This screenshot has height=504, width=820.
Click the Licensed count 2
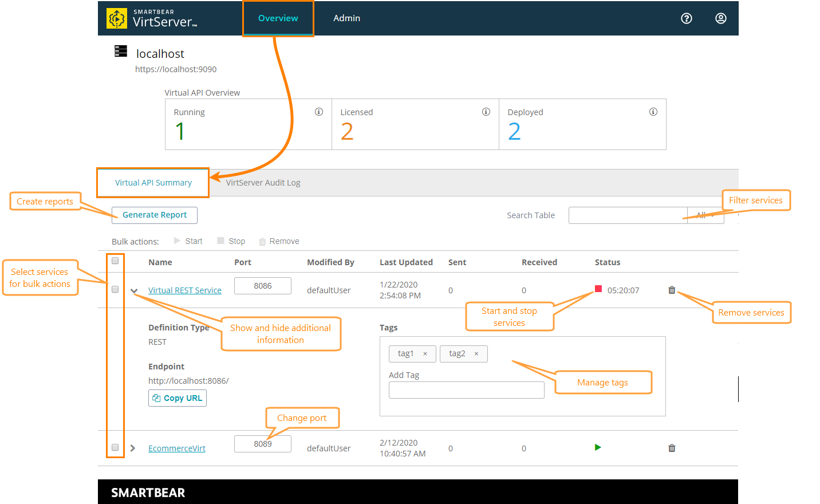tap(347, 132)
